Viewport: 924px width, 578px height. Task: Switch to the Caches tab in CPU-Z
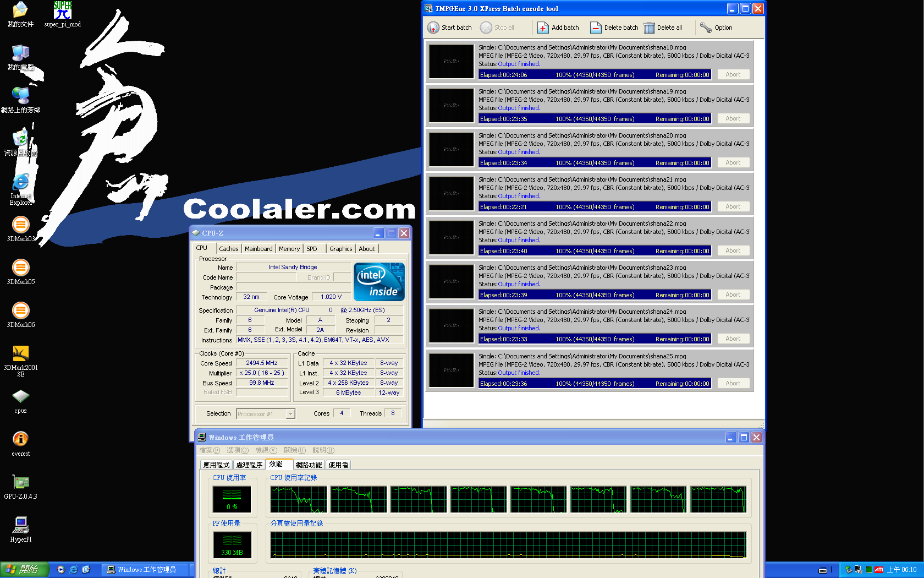229,249
